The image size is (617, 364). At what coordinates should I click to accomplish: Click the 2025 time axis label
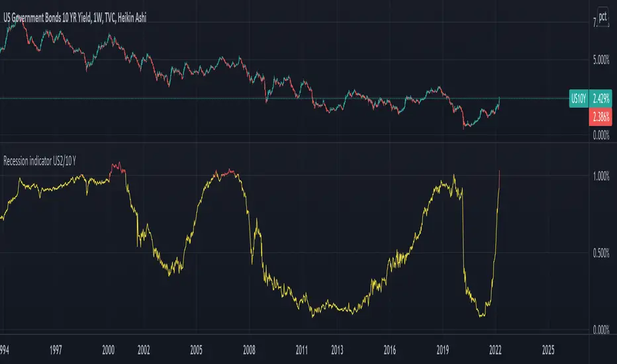pyautogui.click(x=548, y=350)
